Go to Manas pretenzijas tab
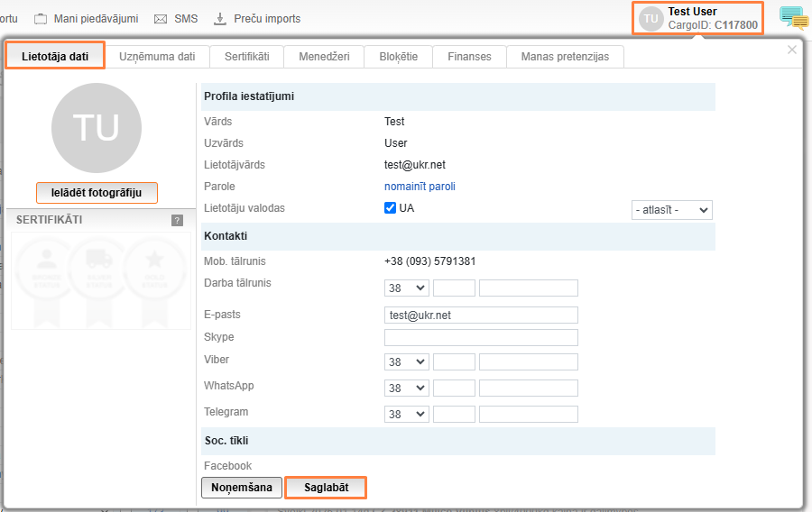Screen dimensions: 812x512 (x=565, y=56)
